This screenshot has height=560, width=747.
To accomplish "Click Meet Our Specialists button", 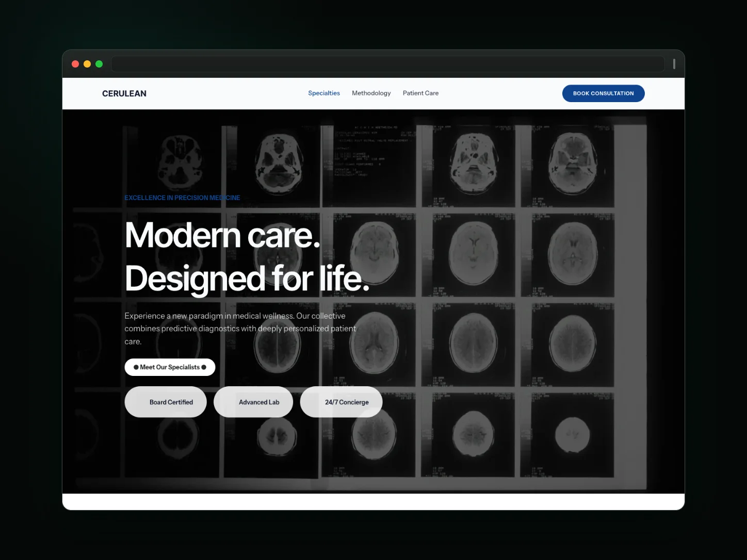I will pos(170,367).
